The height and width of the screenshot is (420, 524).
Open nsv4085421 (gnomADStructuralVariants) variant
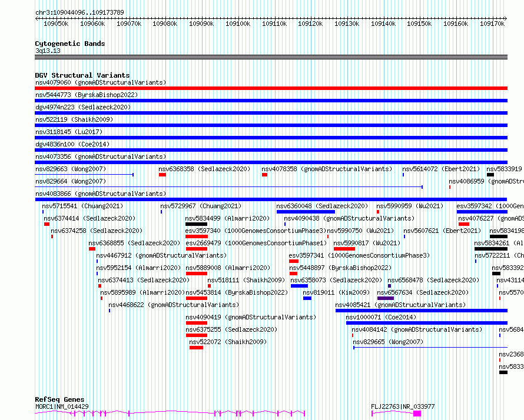[x=400, y=305]
